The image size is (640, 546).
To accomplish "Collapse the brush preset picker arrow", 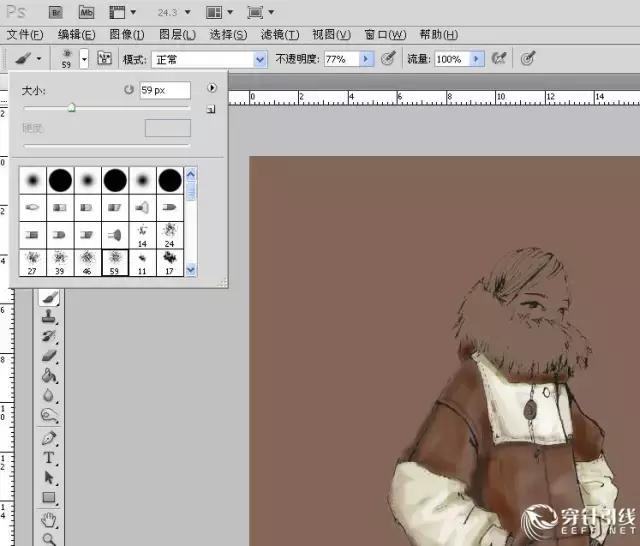I will tap(84, 59).
